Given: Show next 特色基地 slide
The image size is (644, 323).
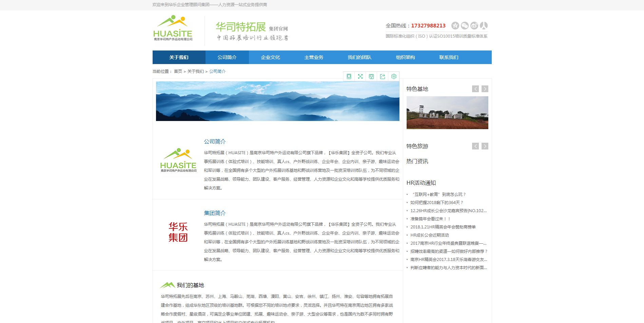Looking at the screenshot, I should pyautogui.click(x=485, y=89).
